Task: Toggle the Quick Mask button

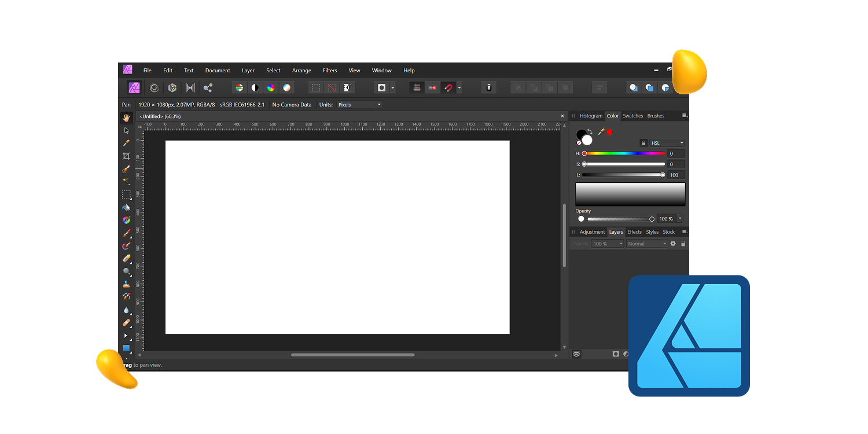Action: tap(381, 88)
